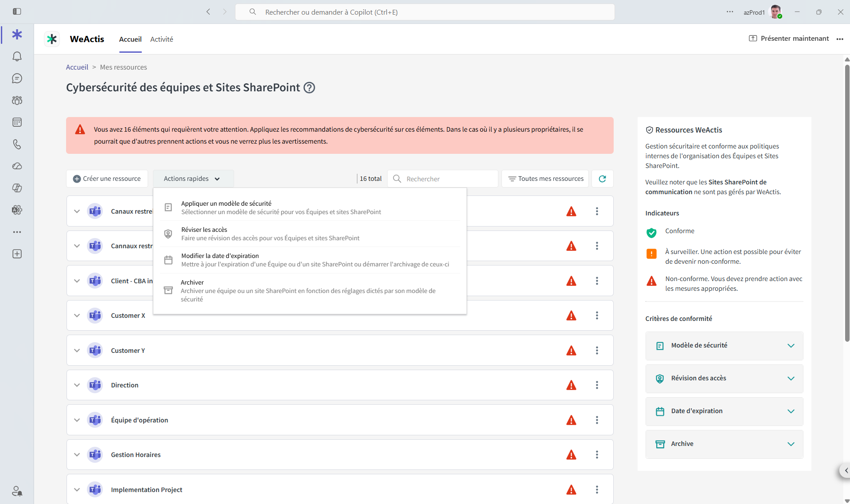Open Activity notifications bell icon
Image resolution: width=850 pixels, height=504 pixels.
click(17, 56)
